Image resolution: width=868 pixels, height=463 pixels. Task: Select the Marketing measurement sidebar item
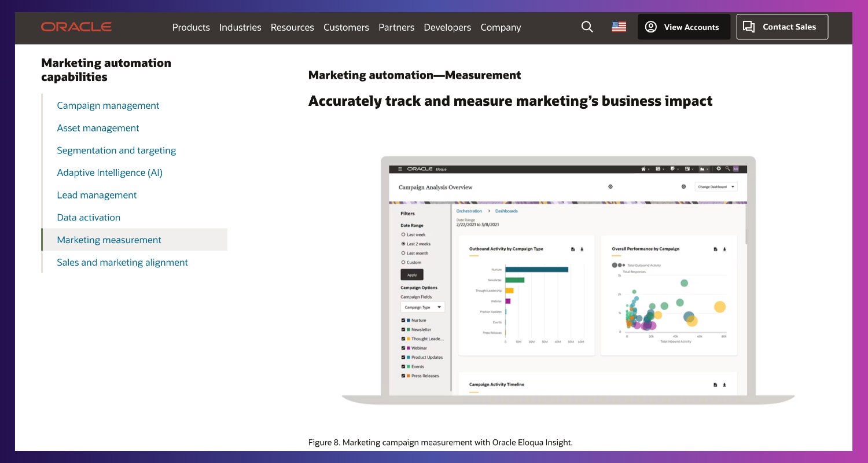point(134,240)
